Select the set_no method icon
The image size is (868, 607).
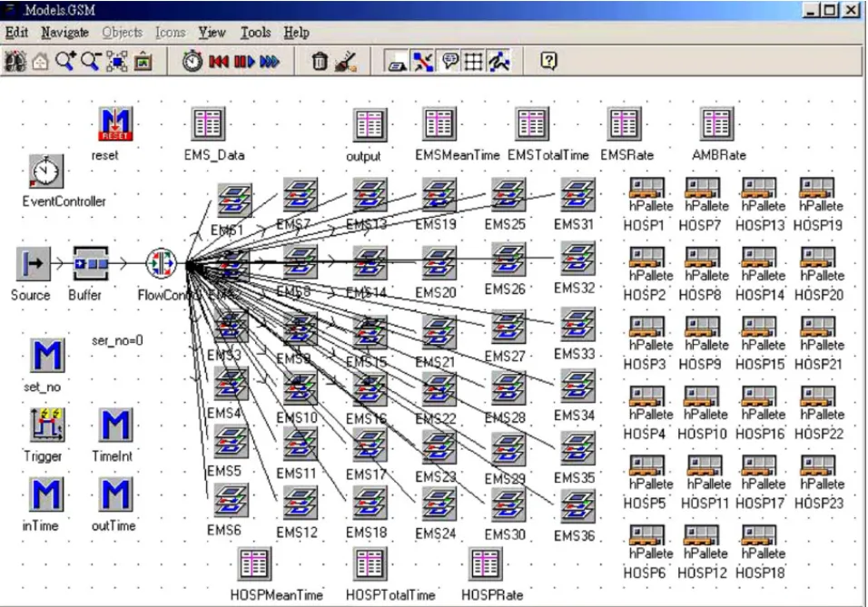(x=46, y=356)
